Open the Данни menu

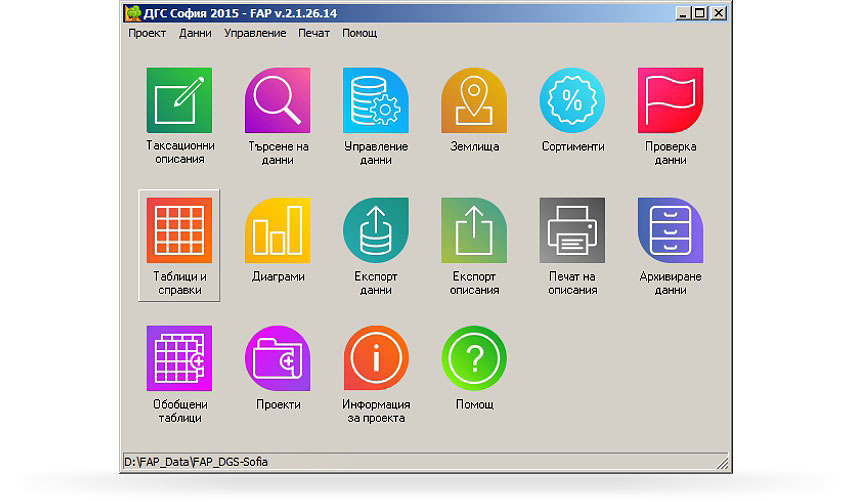195,33
